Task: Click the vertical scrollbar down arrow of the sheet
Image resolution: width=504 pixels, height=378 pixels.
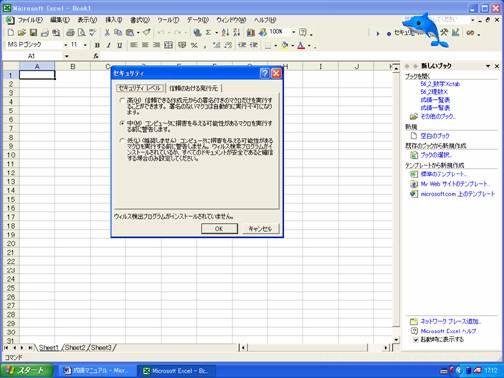Action: [396, 340]
